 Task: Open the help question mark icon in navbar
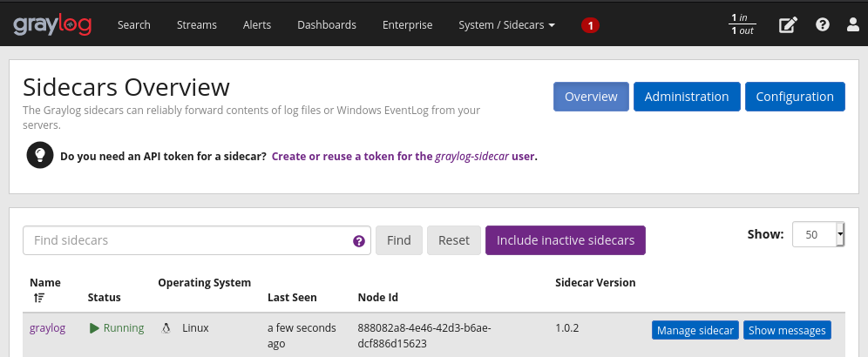point(823,24)
